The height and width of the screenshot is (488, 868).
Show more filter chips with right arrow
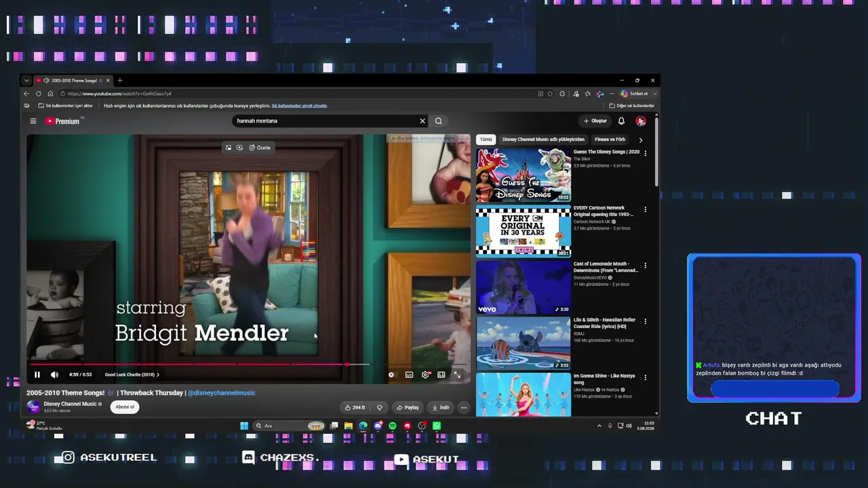tap(640, 140)
